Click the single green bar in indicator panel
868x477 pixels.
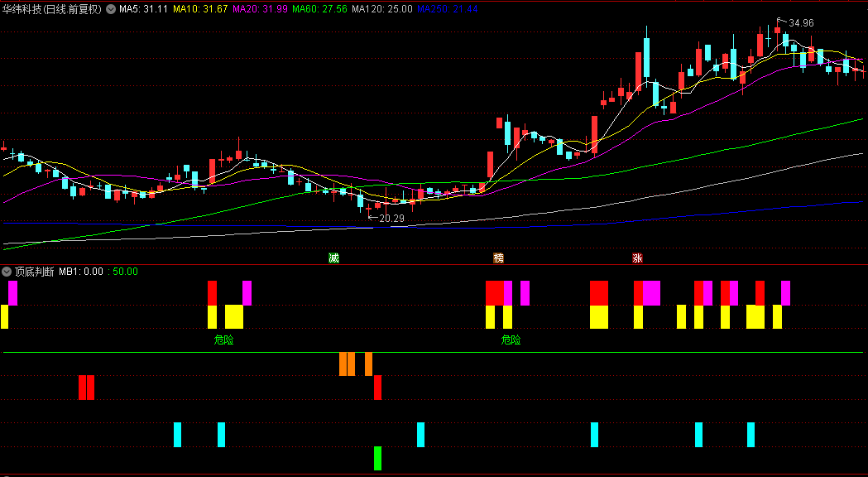pyautogui.click(x=377, y=458)
